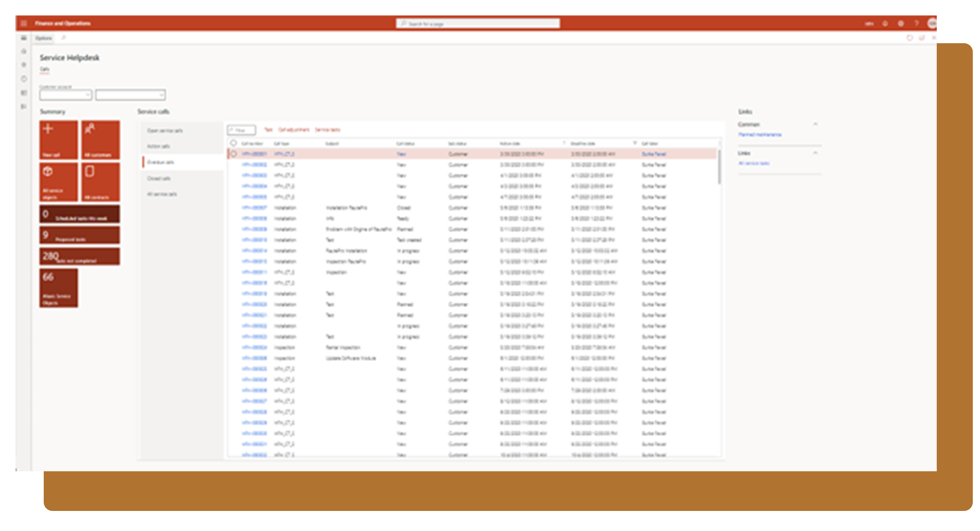
Task: Select the first highlighted row's radio circle
Action: pyautogui.click(x=234, y=154)
